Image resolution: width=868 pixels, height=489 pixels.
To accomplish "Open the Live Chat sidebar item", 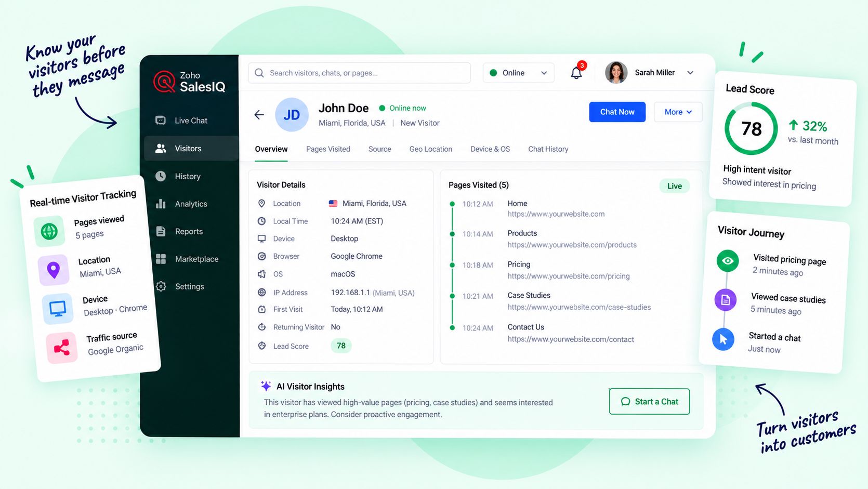I will 191,121.
